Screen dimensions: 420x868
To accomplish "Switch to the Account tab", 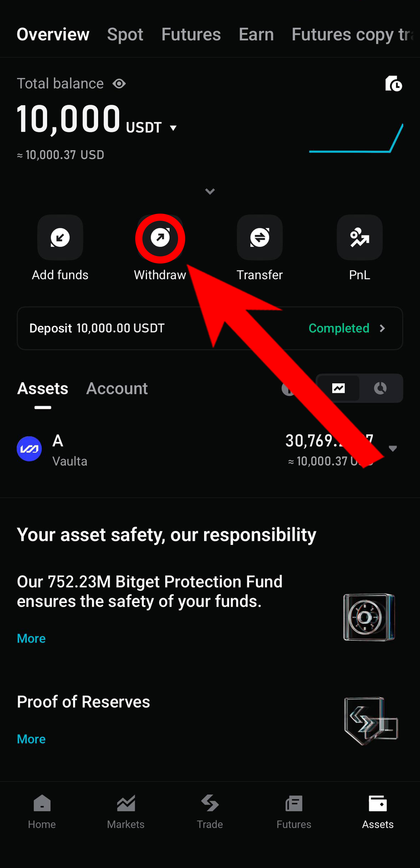I will [117, 389].
